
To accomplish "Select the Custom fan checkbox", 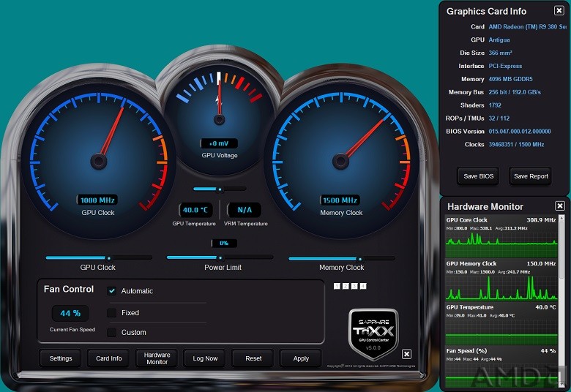I will coord(112,332).
